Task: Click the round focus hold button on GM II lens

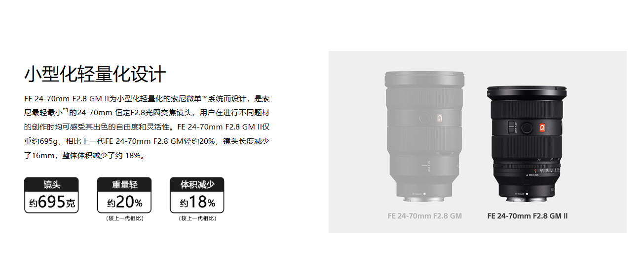Action: [526, 127]
